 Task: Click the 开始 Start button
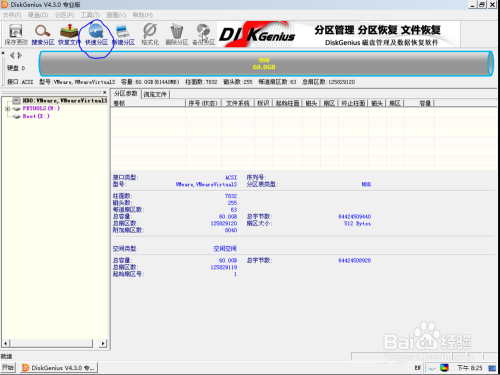click(x=8, y=368)
